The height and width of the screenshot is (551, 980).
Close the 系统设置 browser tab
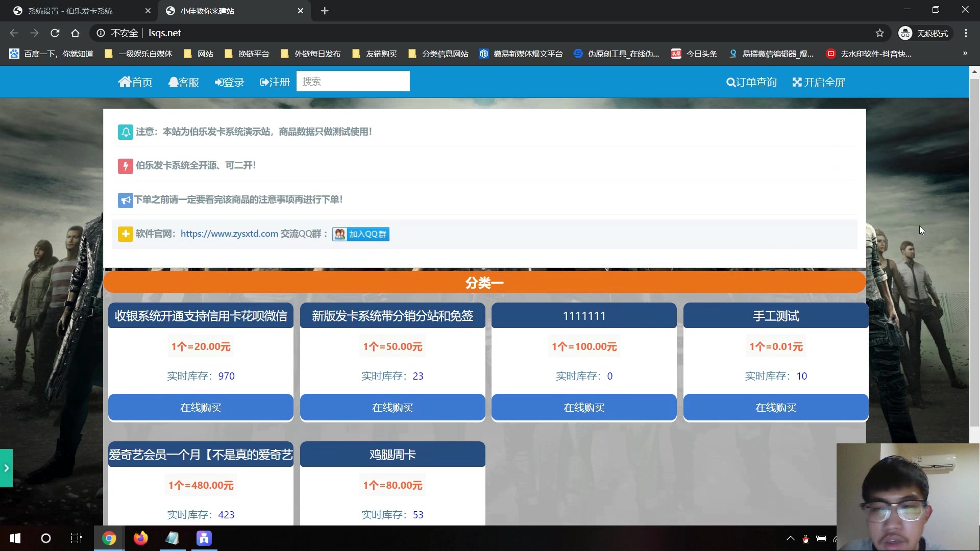(148, 11)
